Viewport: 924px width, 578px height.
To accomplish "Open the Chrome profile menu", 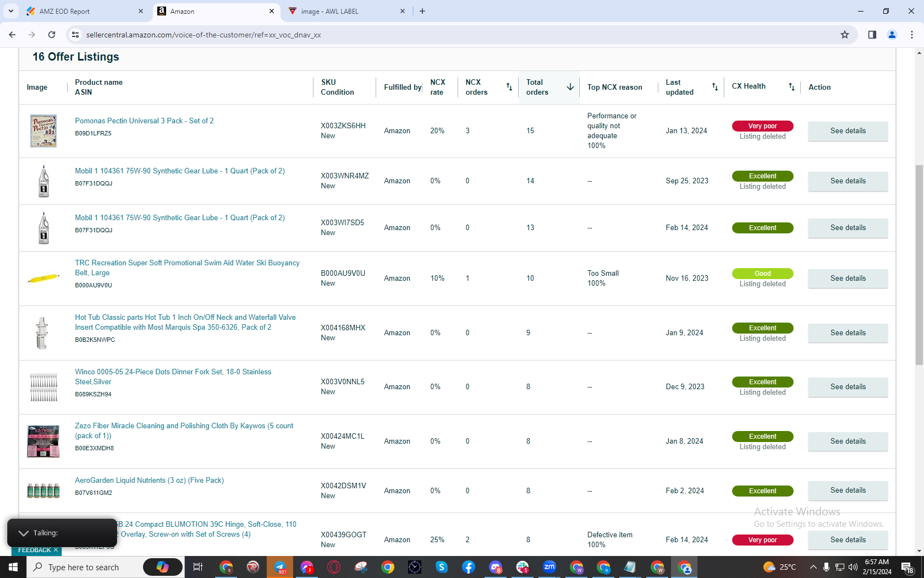I will tap(892, 35).
